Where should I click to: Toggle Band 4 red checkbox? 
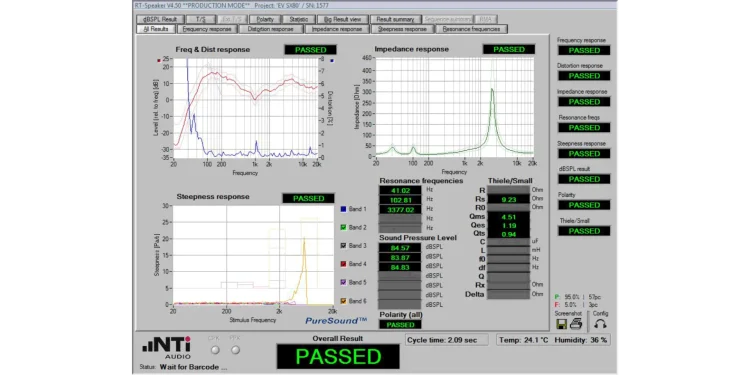click(343, 264)
